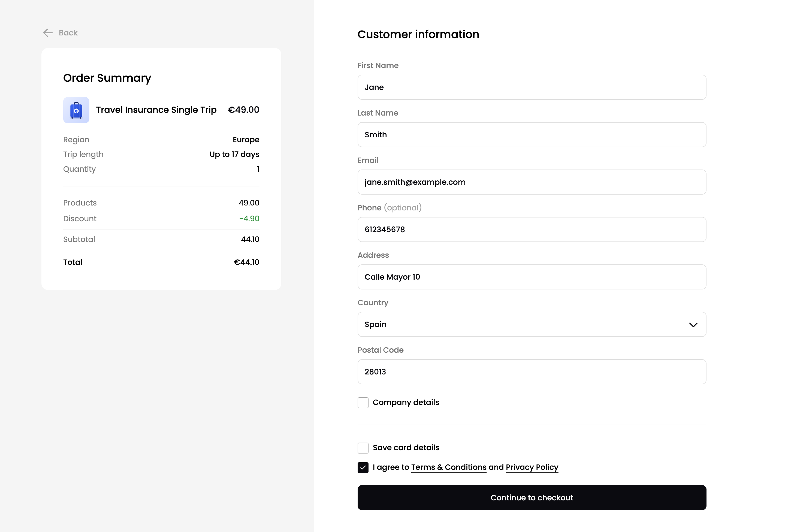Tick the Company details checkbox

(x=363, y=403)
